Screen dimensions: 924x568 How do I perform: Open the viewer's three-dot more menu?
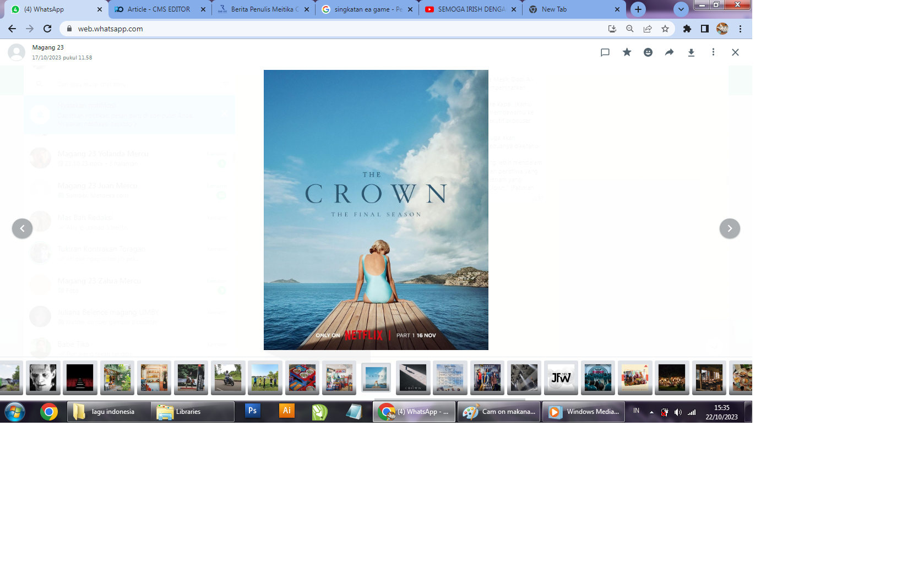tap(713, 52)
